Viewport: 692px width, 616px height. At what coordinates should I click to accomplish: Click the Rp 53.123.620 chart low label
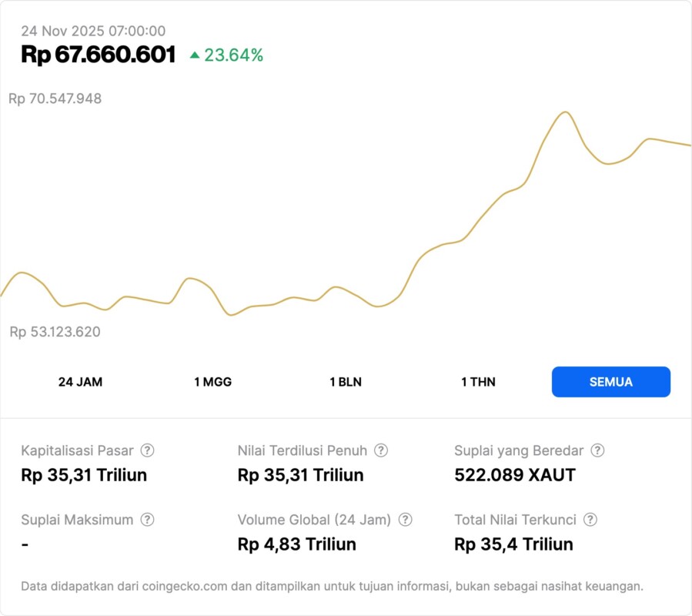coord(55,332)
